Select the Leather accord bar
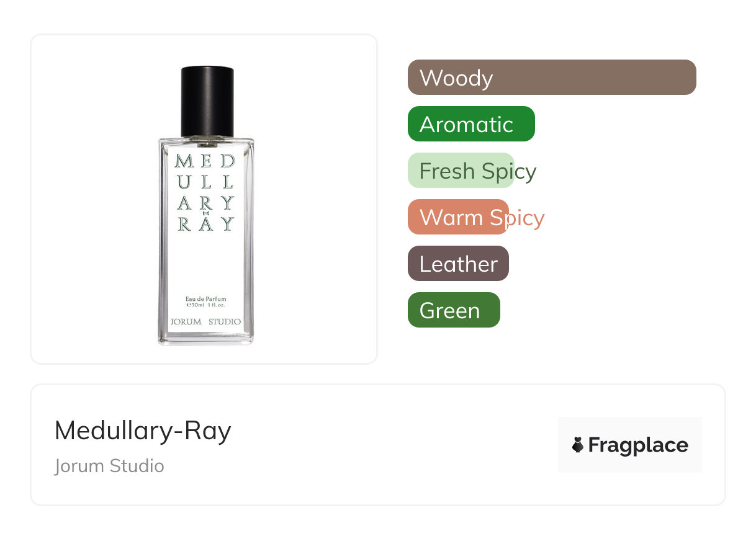Screen dimensions: 756x536 [x=458, y=264]
